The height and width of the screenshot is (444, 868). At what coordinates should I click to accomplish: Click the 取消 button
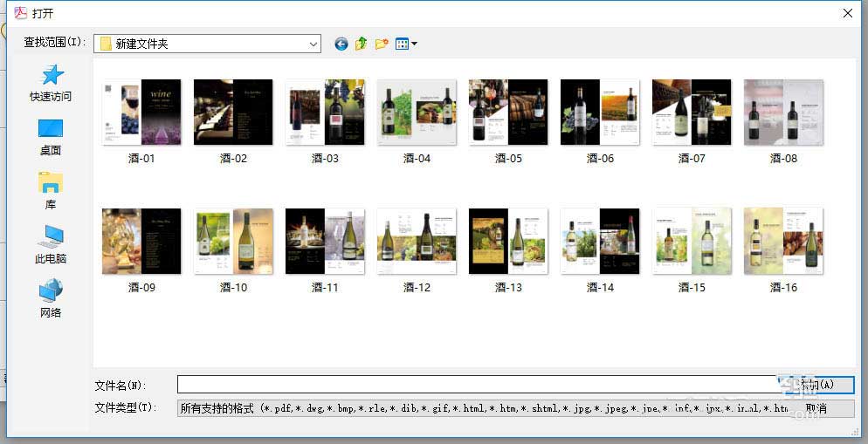click(x=816, y=408)
